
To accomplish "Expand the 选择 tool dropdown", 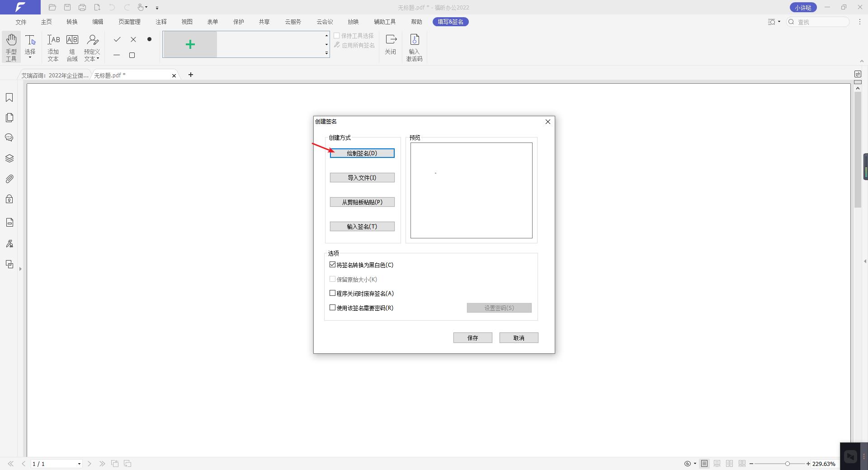I will click(x=30, y=57).
